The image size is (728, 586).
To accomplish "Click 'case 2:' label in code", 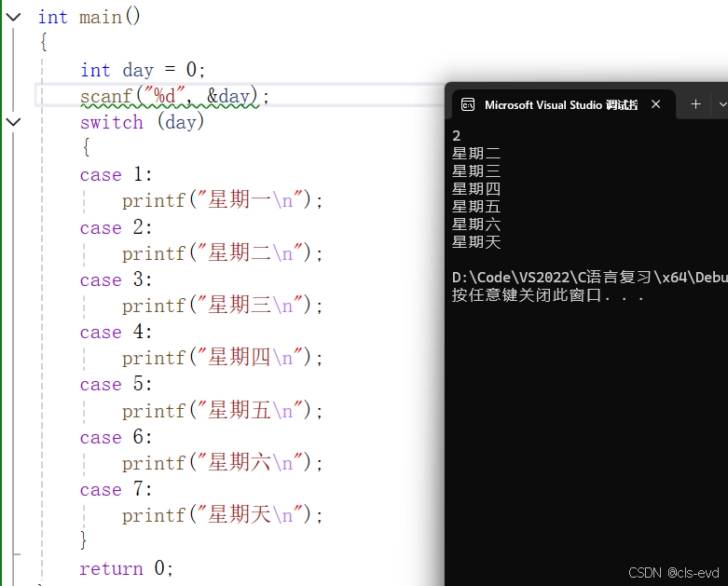I will tap(116, 228).
